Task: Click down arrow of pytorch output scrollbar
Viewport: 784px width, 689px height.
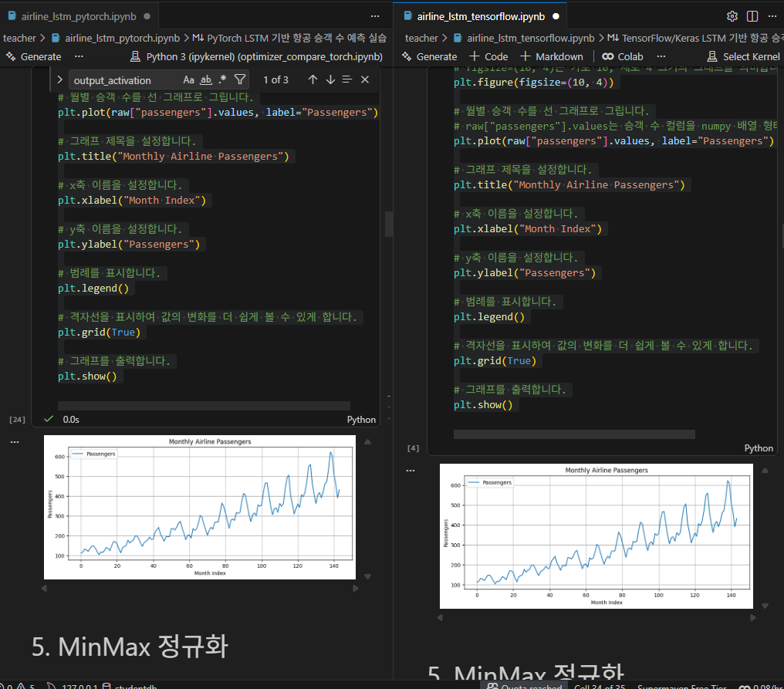Action: point(367,576)
